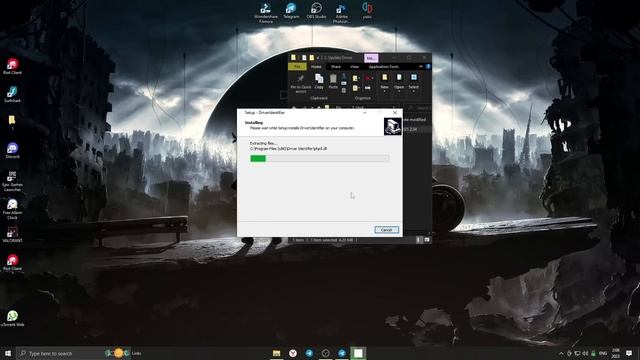The height and width of the screenshot is (360, 640).
Task: Open OBS Studio desktop shortcut
Action: [x=316, y=11]
